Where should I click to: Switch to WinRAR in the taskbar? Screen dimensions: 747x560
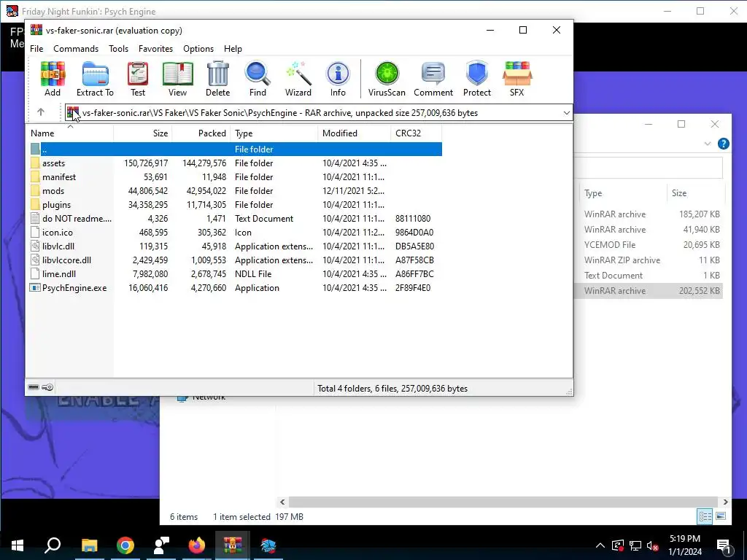(x=233, y=545)
